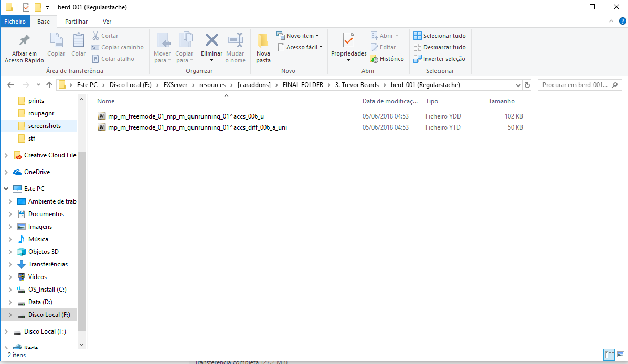Switch to large icons view layout
628x364 pixels.
[620, 355]
